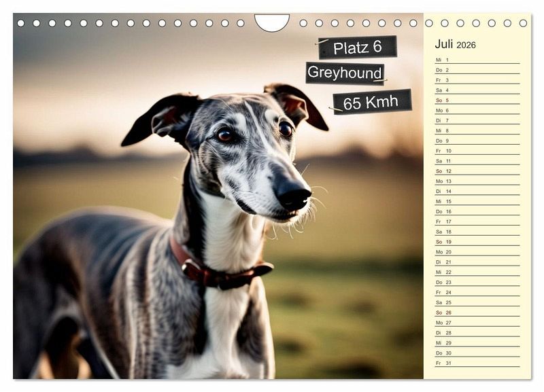Viewport: 544px width, 392px height.
Task: Select the 'Fr 24' calendar row
Action: pyautogui.click(x=477, y=292)
